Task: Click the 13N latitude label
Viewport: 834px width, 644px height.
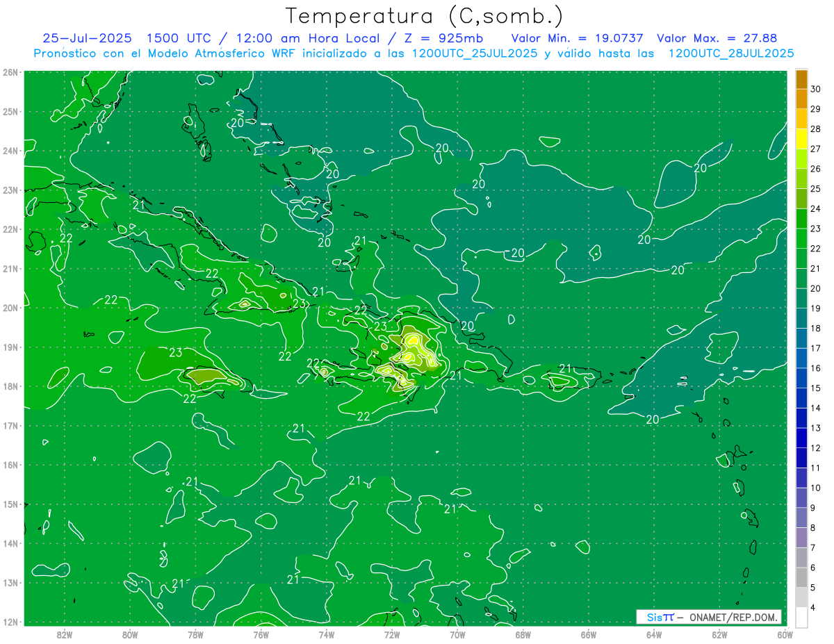Action: [x=10, y=582]
